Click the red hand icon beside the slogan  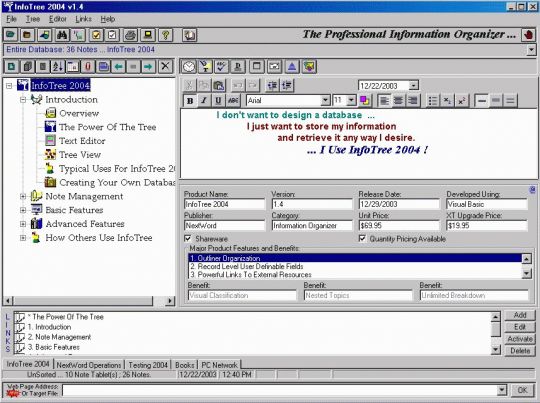(x=528, y=35)
